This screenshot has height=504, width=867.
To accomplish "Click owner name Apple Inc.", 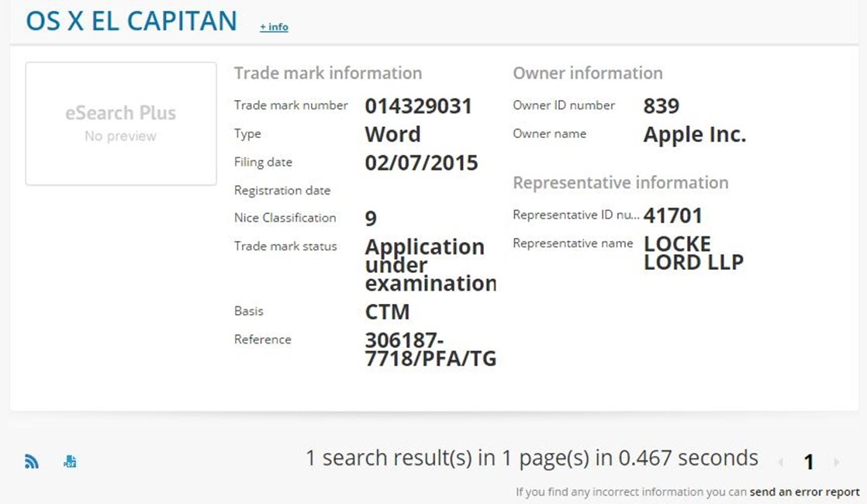I will [695, 134].
